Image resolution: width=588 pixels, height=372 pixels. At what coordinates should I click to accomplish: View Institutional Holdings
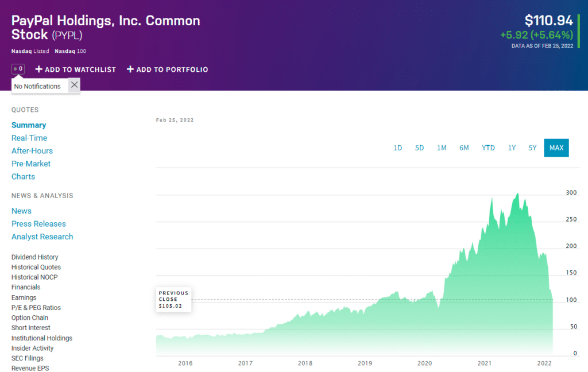41,338
